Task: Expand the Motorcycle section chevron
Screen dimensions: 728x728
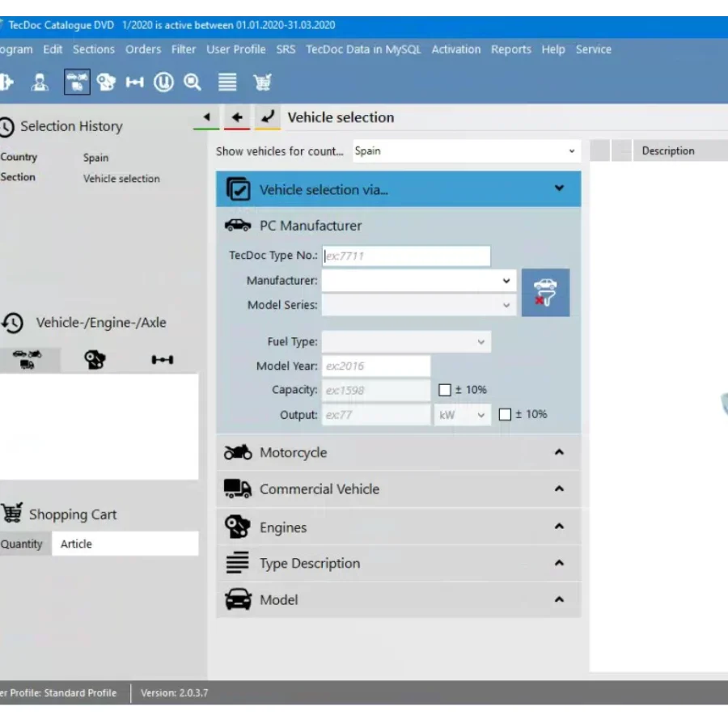Action: (x=560, y=451)
